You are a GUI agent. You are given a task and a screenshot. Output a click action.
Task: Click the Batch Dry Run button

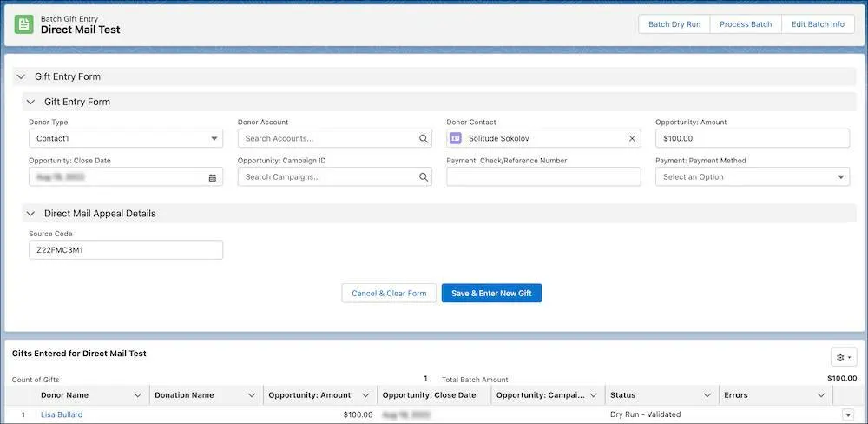(674, 24)
